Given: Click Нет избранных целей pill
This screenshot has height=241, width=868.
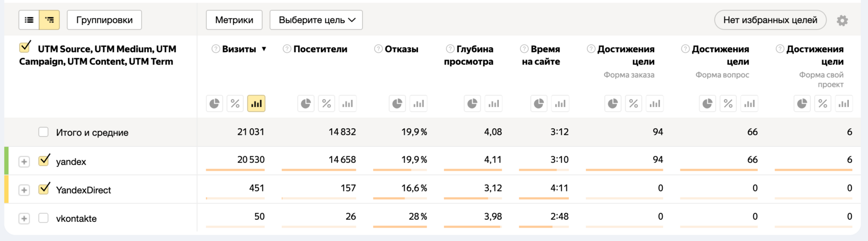Looking at the screenshot, I should point(770,20).
